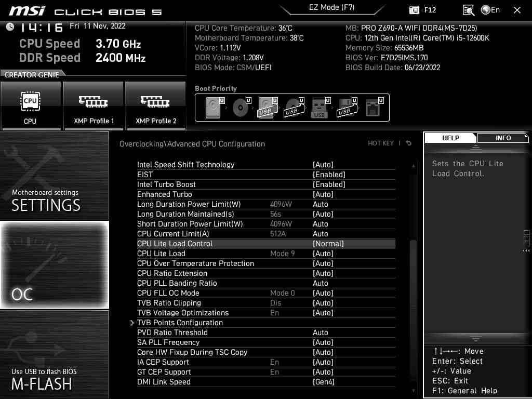Select the USB CD/DVD boot icon
Viewport: 532px width, 399px height.
[x=294, y=108]
